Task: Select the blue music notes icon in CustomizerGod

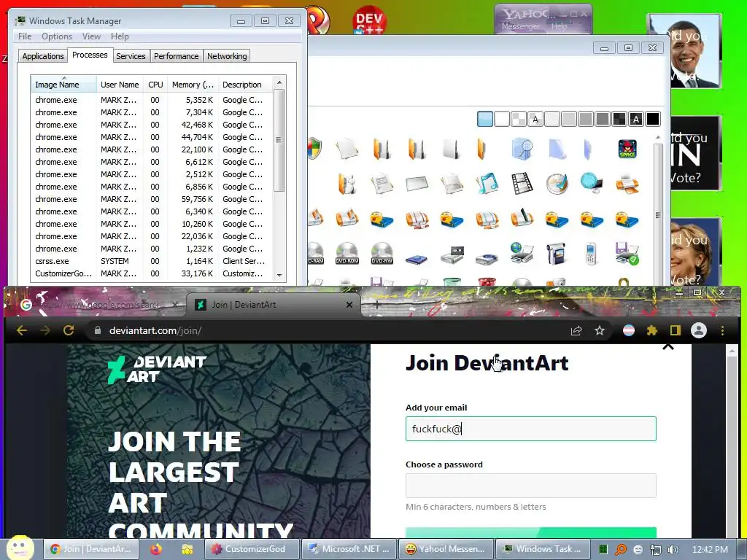Action: pyautogui.click(x=487, y=184)
